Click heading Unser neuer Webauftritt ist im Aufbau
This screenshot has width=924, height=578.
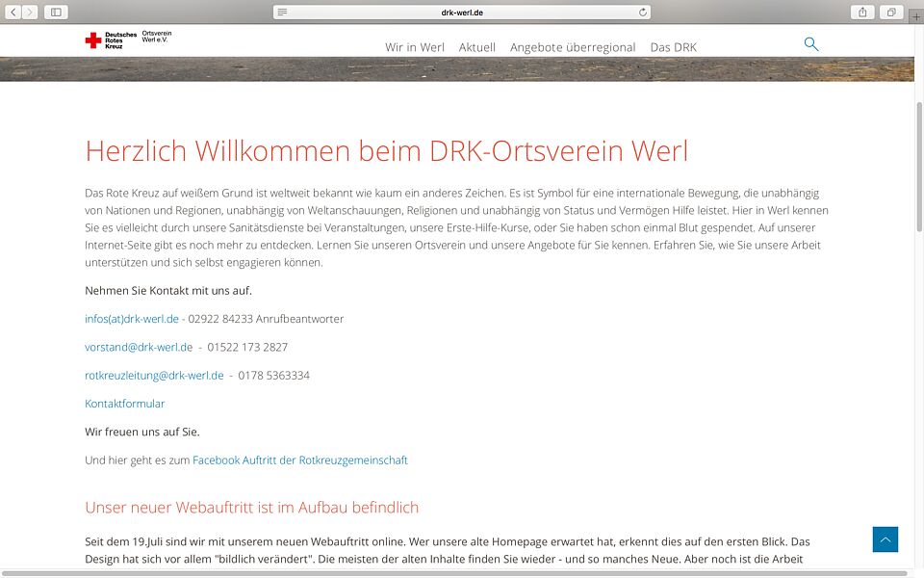251,508
